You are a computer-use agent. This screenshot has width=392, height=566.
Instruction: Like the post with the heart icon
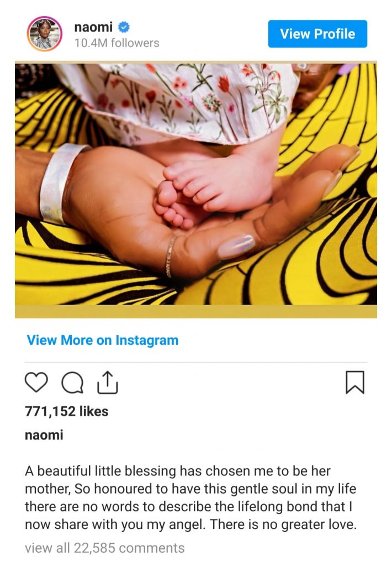[x=37, y=382]
